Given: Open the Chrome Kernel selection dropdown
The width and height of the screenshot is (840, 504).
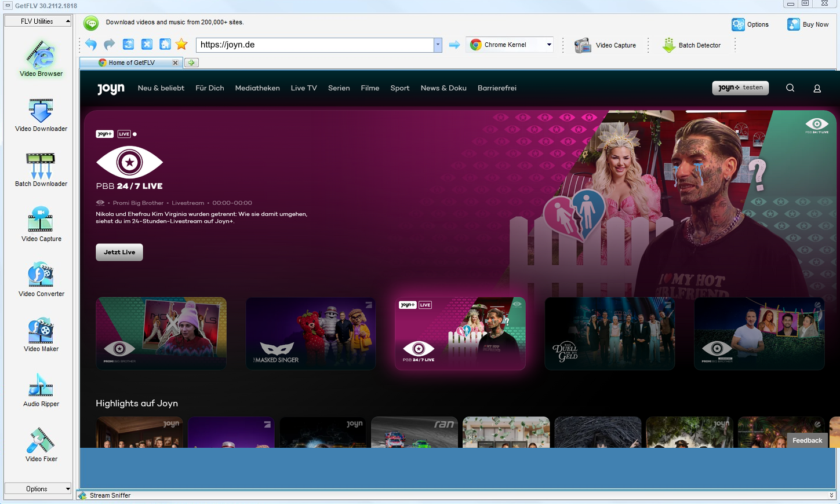Looking at the screenshot, I should (x=510, y=45).
